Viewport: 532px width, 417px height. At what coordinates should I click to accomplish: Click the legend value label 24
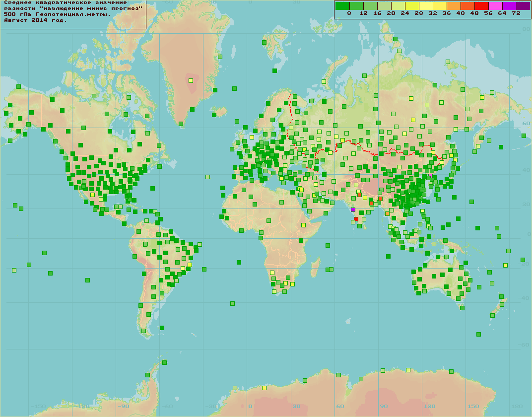click(405, 13)
